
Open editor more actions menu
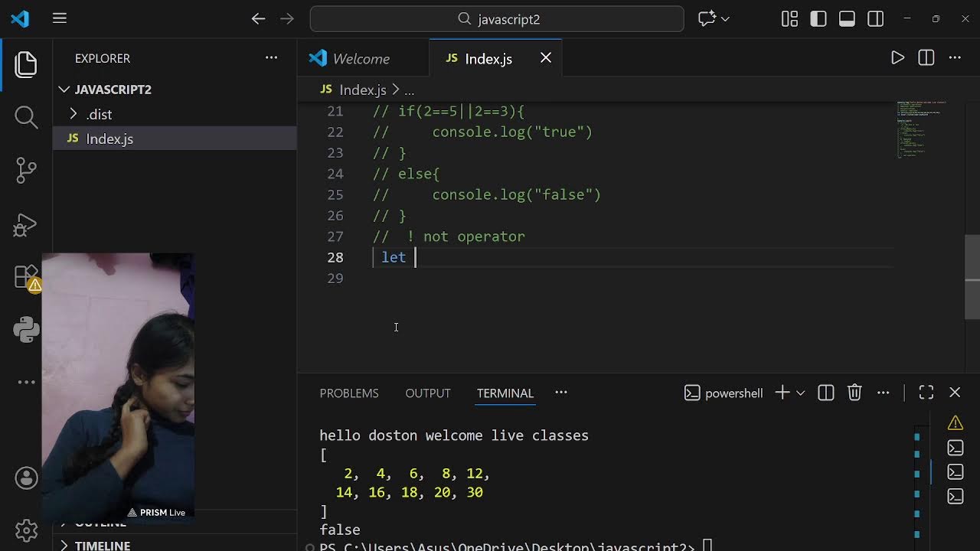pyautogui.click(x=955, y=58)
